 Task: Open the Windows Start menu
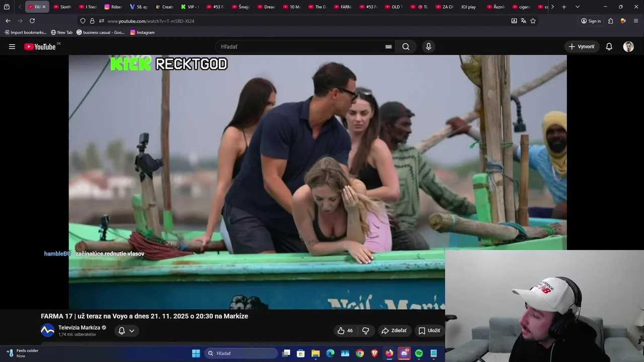click(196, 353)
